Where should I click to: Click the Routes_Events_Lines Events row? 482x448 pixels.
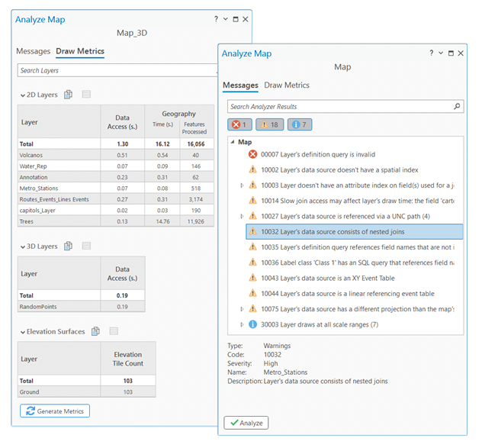116,199
